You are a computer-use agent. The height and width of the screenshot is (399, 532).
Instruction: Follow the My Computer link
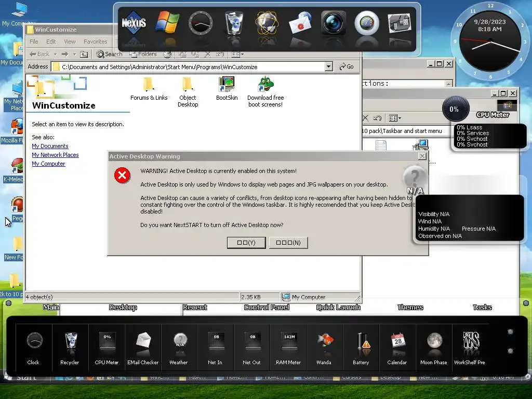(x=48, y=164)
